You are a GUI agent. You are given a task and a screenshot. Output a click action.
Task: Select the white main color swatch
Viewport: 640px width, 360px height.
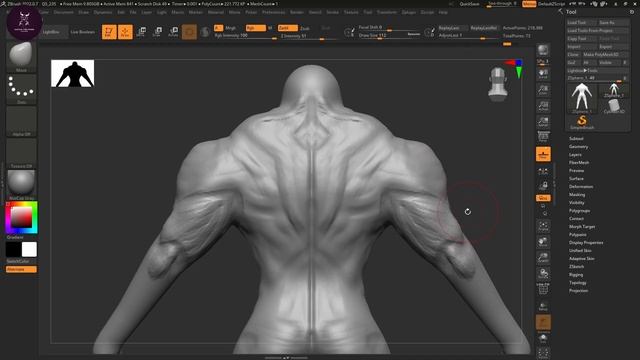[29, 249]
